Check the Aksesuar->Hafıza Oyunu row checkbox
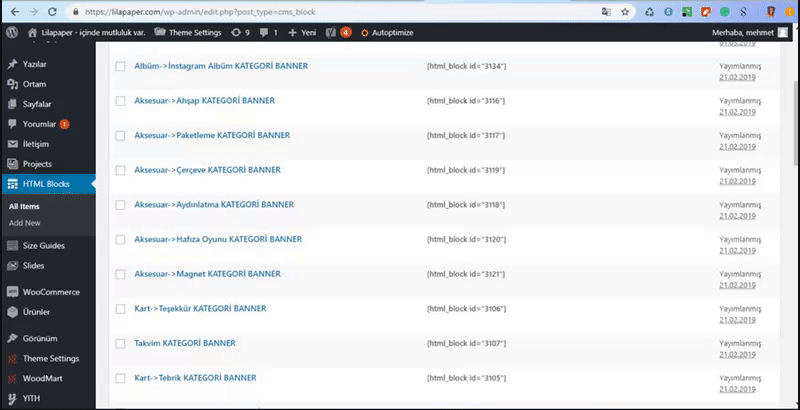 click(120, 240)
